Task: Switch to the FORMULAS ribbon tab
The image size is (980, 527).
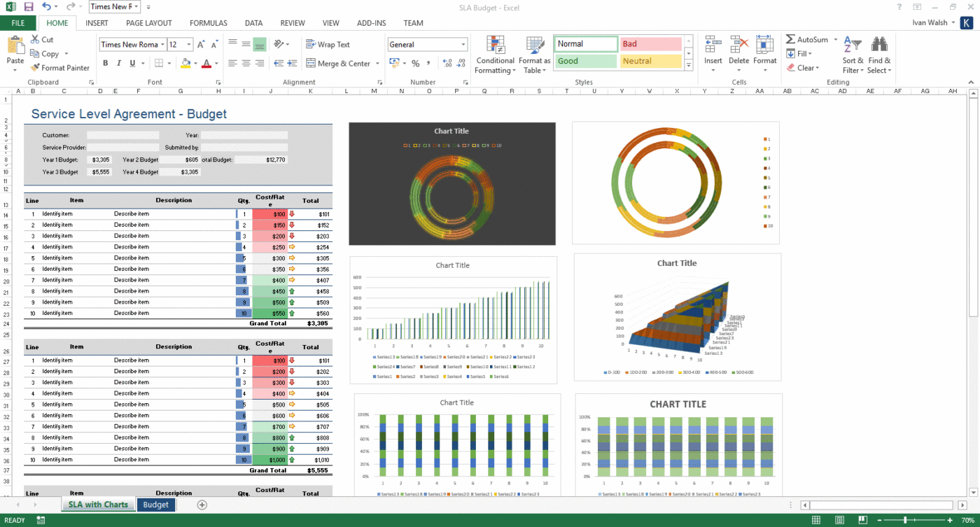Action: pyautogui.click(x=208, y=22)
